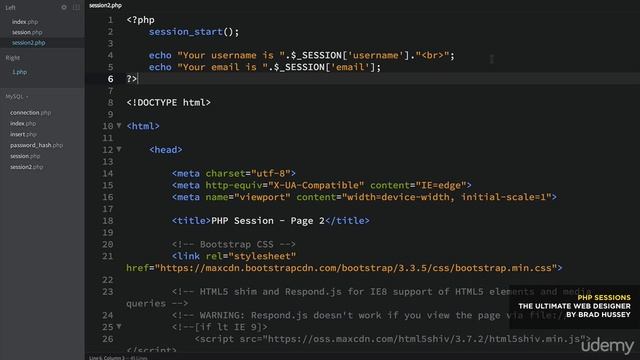This screenshot has height=360, width=640.
Task: Click the X-UA-Compatible meta tag line
Action: (322, 185)
